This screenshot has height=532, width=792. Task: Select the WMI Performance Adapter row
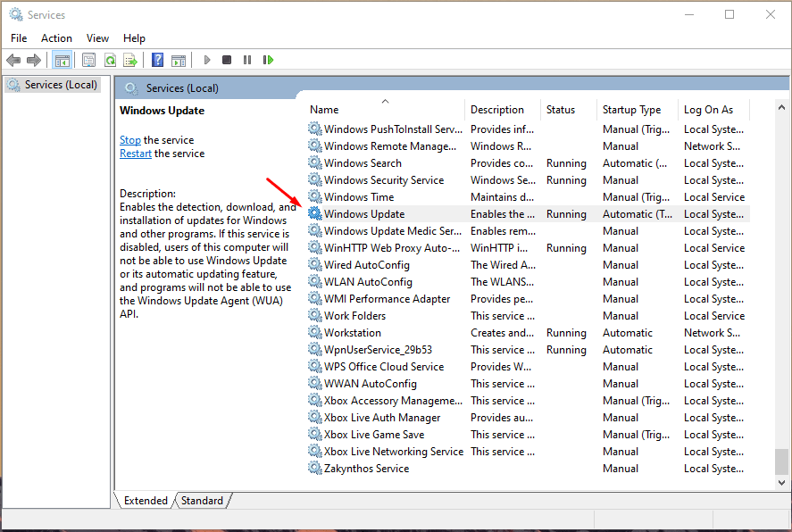pyautogui.click(x=528, y=298)
